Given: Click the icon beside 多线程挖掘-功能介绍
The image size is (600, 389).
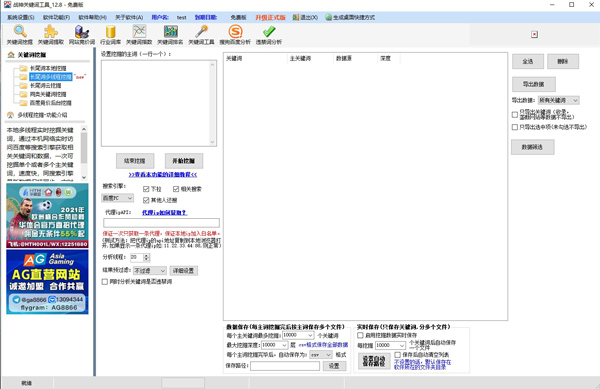Looking at the screenshot, I should [10, 115].
